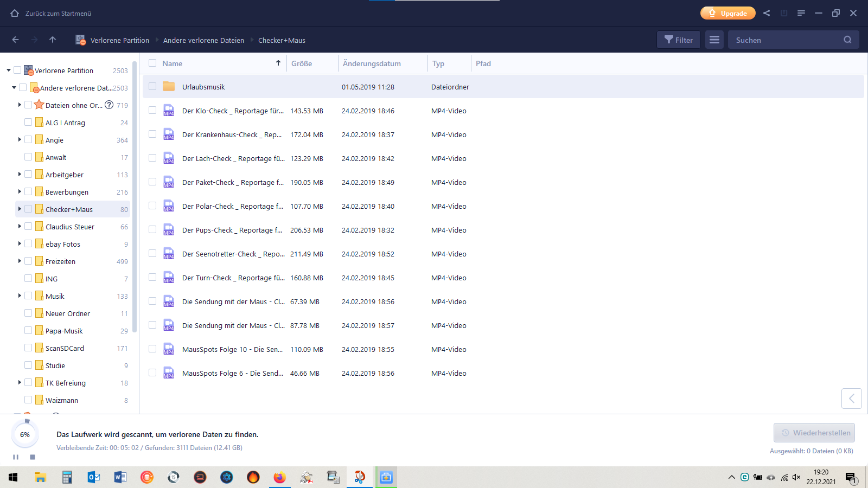This screenshot has width=868, height=488.
Task: Select the ScanSDCard folder checkbox
Action: click(x=28, y=348)
